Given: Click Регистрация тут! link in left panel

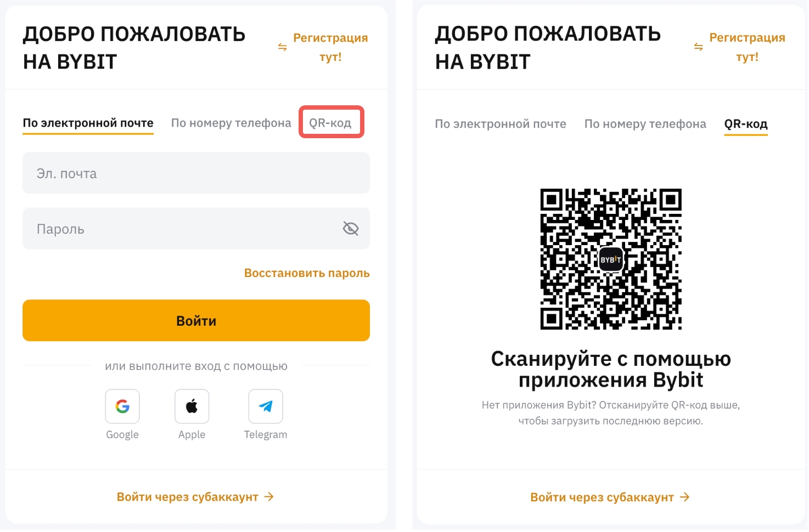Looking at the screenshot, I should (x=330, y=47).
